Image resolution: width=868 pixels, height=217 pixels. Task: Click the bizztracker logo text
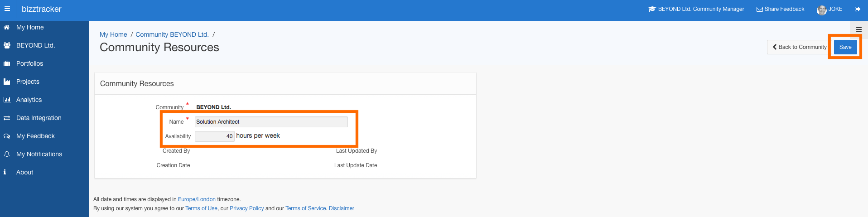(x=41, y=9)
